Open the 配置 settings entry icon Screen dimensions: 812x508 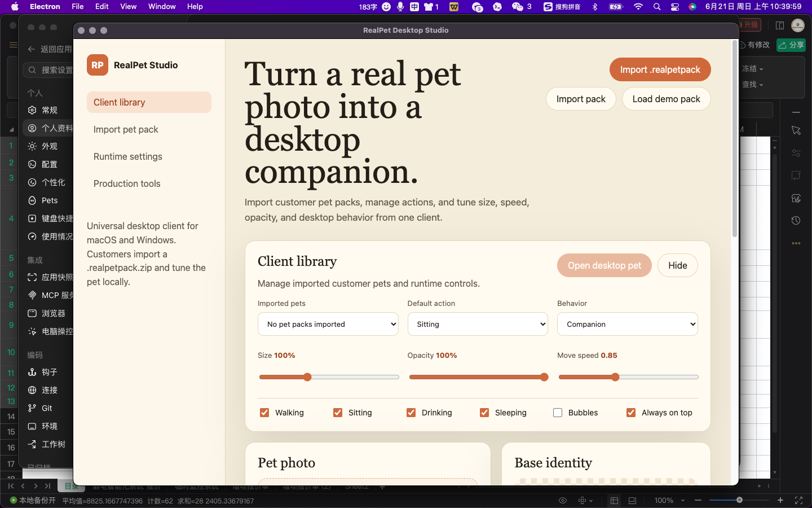(x=32, y=164)
